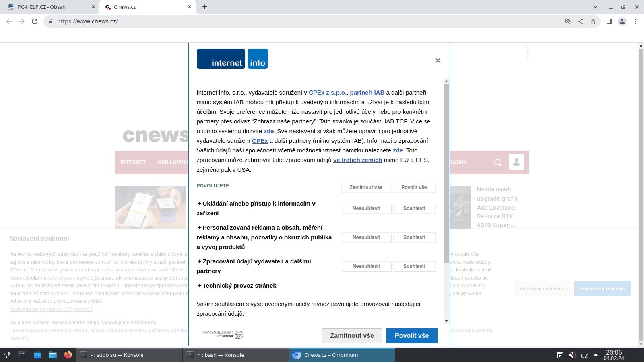Click the share icon in address bar
The width and height of the screenshot is (644, 362).
pyautogui.click(x=580, y=21)
